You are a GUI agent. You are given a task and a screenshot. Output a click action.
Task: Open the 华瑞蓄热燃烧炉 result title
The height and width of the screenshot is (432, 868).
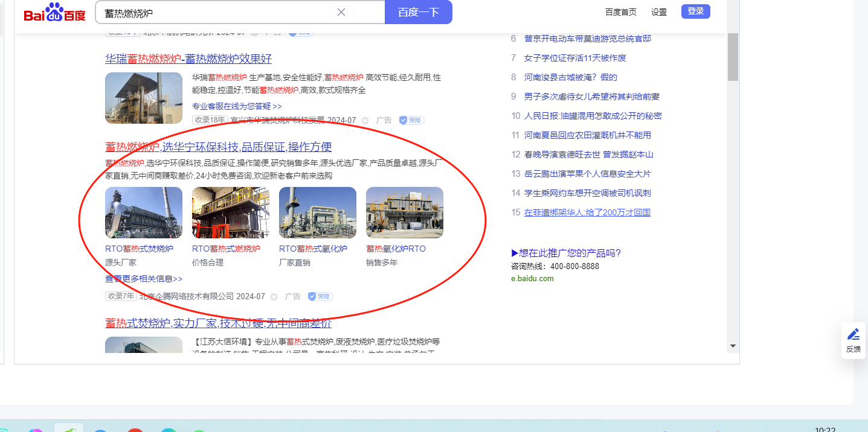(188, 59)
